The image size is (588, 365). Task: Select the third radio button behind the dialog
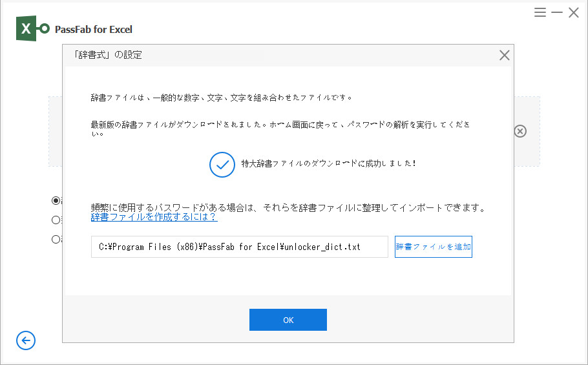(x=56, y=239)
